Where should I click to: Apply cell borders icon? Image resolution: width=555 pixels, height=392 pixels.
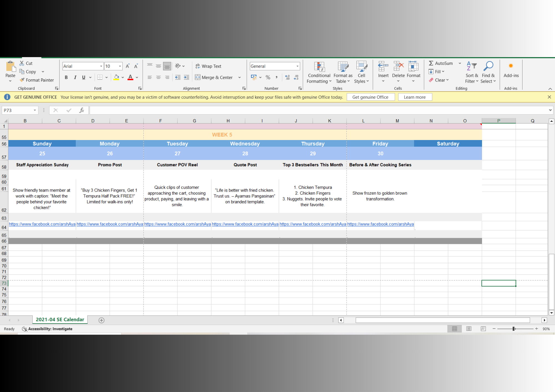(x=100, y=77)
